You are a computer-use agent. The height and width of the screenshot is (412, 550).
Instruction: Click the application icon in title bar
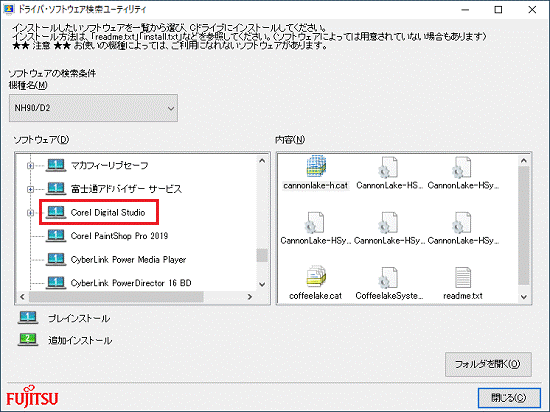coord(8,9)
